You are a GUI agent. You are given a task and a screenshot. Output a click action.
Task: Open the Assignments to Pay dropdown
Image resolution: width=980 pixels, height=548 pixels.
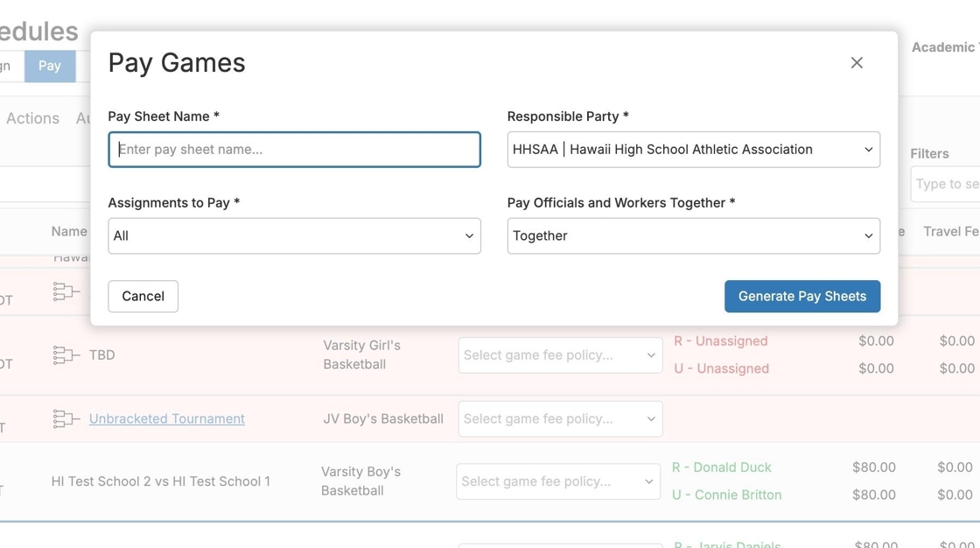point(294,236)
